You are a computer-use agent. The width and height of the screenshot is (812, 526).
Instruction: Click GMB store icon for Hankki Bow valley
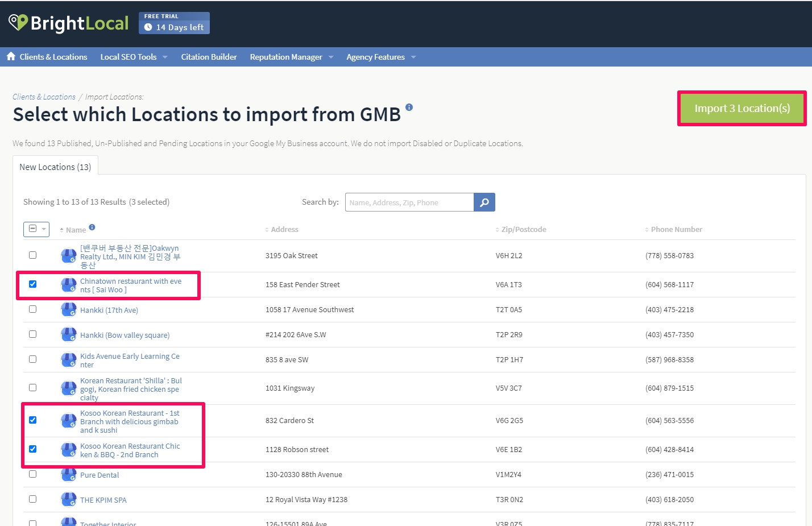pyautogui.click(x=69, y=335)
